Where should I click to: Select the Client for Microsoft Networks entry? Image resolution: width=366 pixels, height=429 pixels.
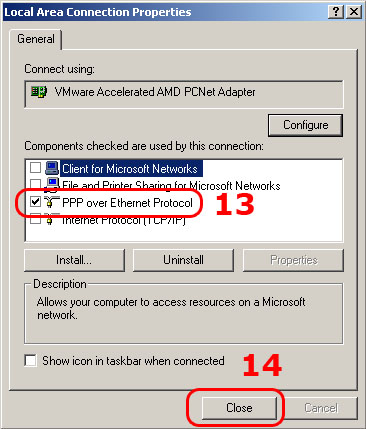point(131,169)
